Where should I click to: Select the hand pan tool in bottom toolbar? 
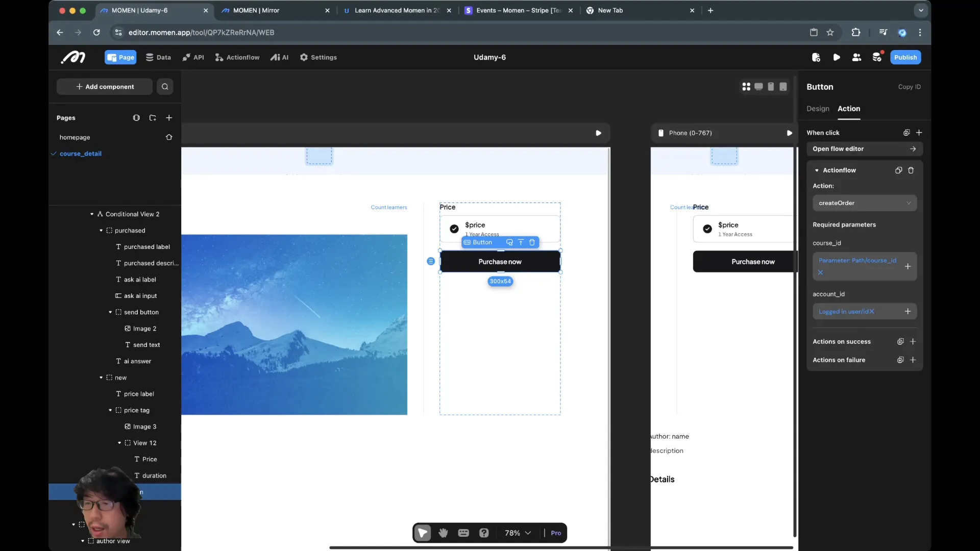point(443,533)
